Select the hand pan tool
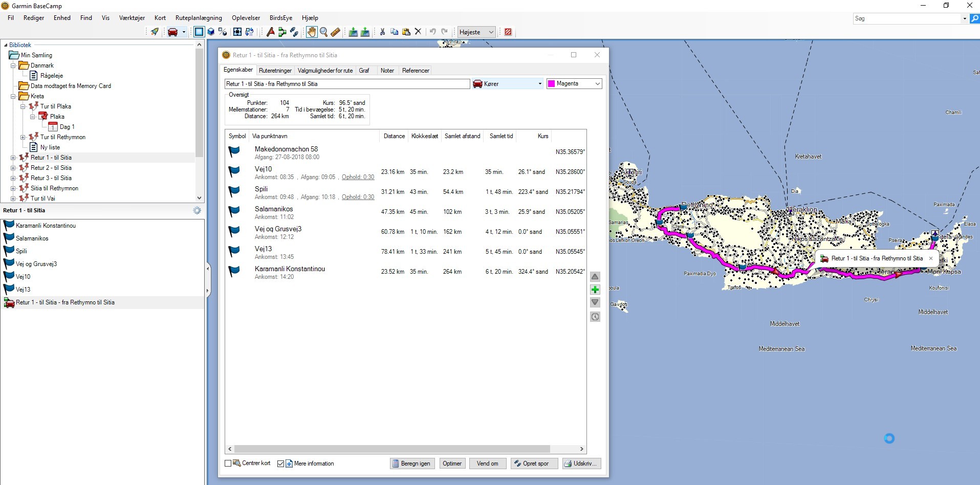 pos(311,32)
